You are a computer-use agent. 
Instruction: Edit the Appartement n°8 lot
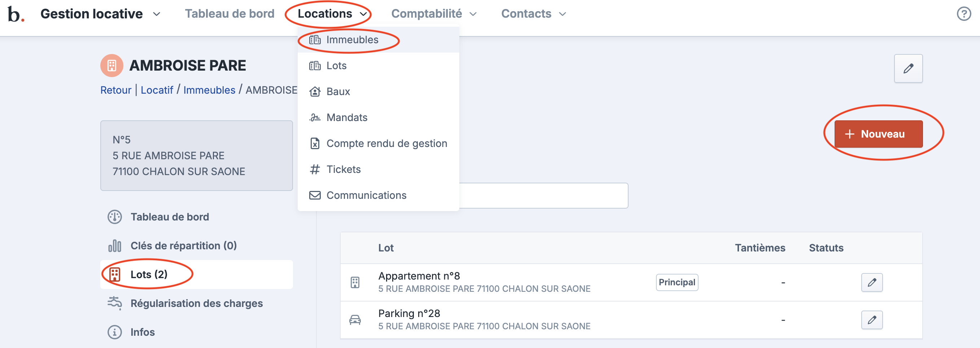[871, 282]
